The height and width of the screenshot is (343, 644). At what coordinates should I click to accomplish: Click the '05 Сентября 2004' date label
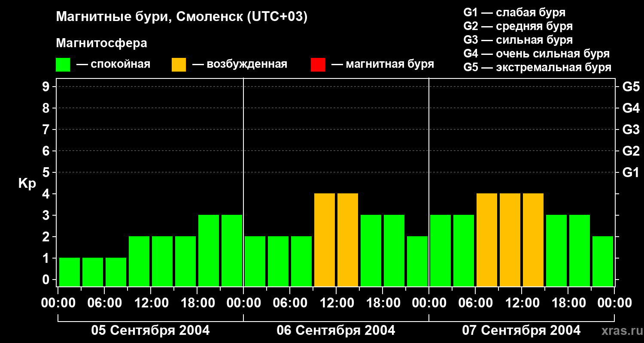point(150,331)
